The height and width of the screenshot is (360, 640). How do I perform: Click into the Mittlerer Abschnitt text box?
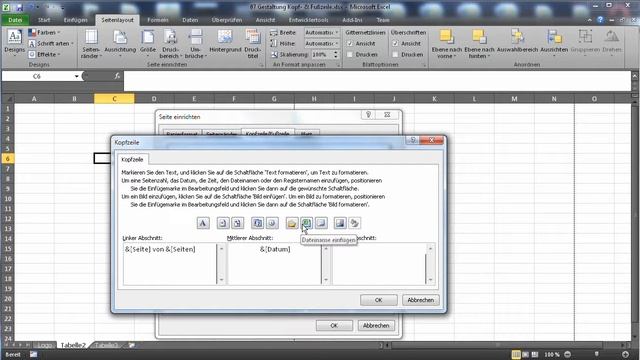(274, 264)
